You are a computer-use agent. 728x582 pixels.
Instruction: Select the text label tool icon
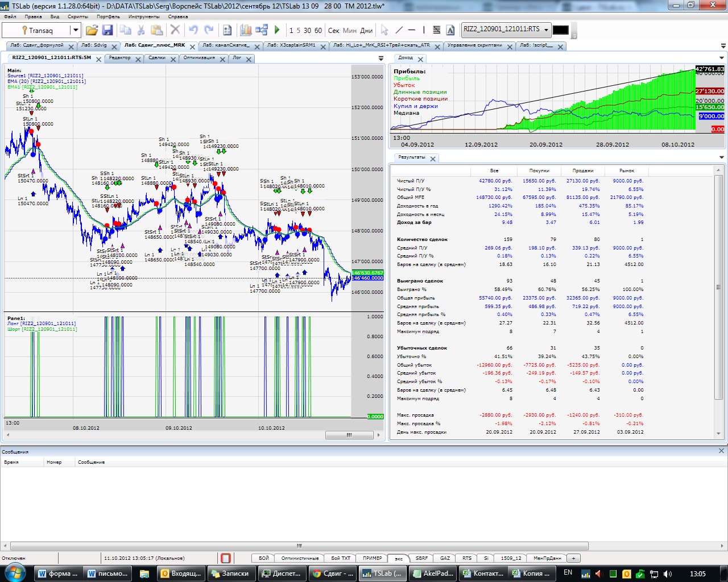(450, 30)
